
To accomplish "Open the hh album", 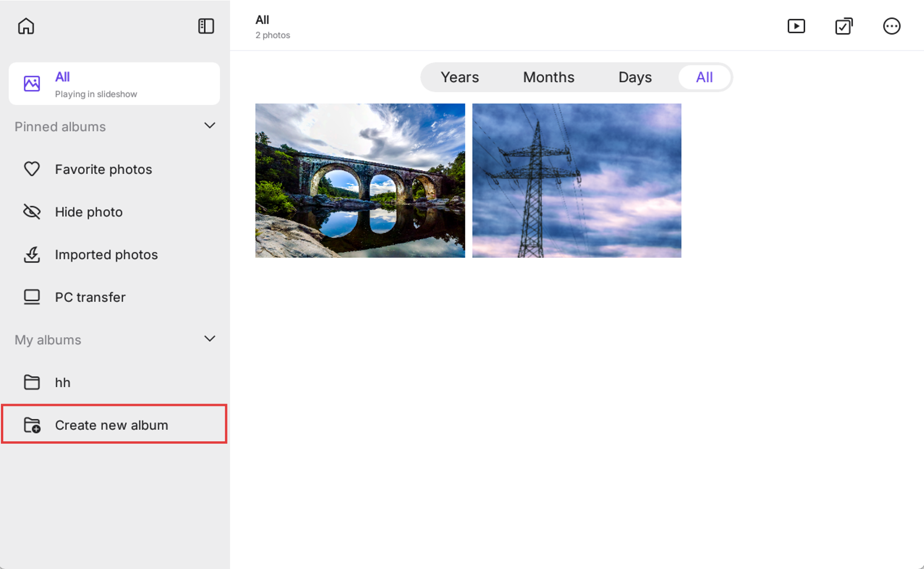I will point(114,383).
